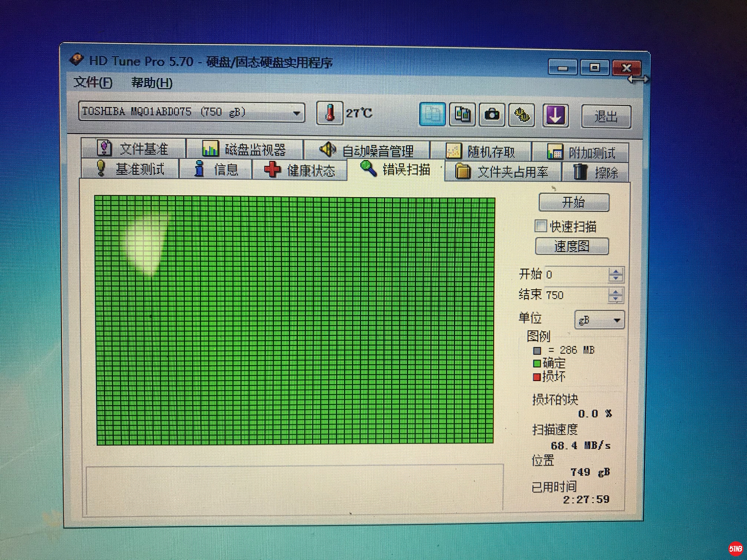Click the 2:27:59 elapsed time value
Screen dimensions: 747x560
[586, 500]
